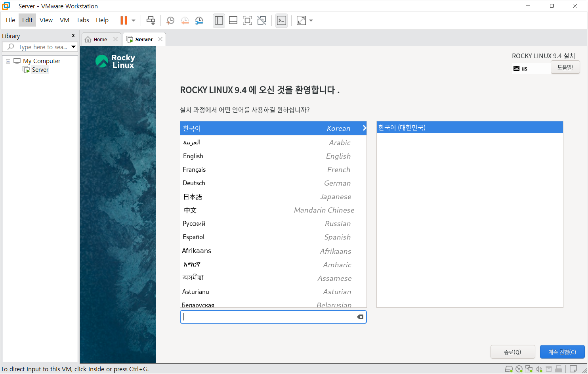
Task: Open the power options dropdown arrow beside pause
Action: tap(134, 21)
